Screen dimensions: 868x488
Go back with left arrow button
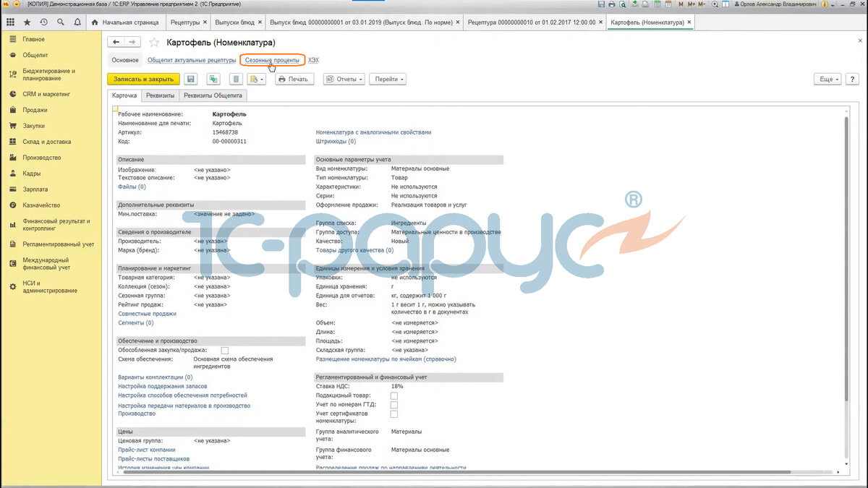116,43
